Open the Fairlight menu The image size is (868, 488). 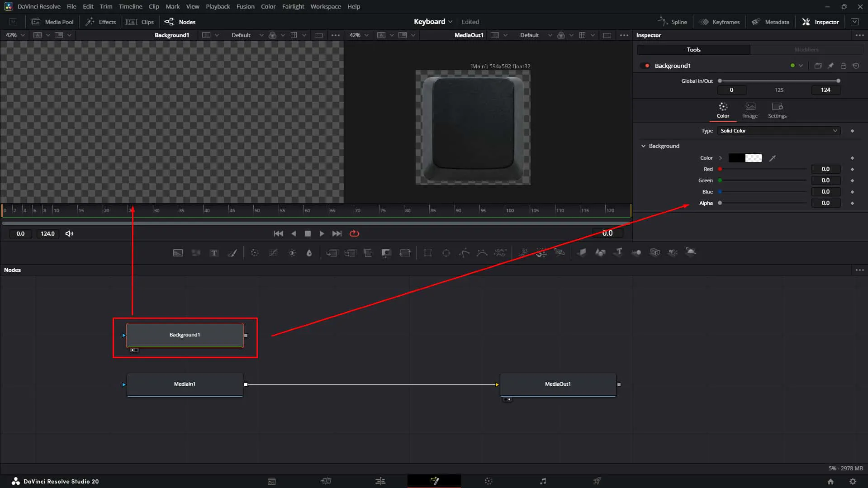pyautogui.click(x=293, y=6)
